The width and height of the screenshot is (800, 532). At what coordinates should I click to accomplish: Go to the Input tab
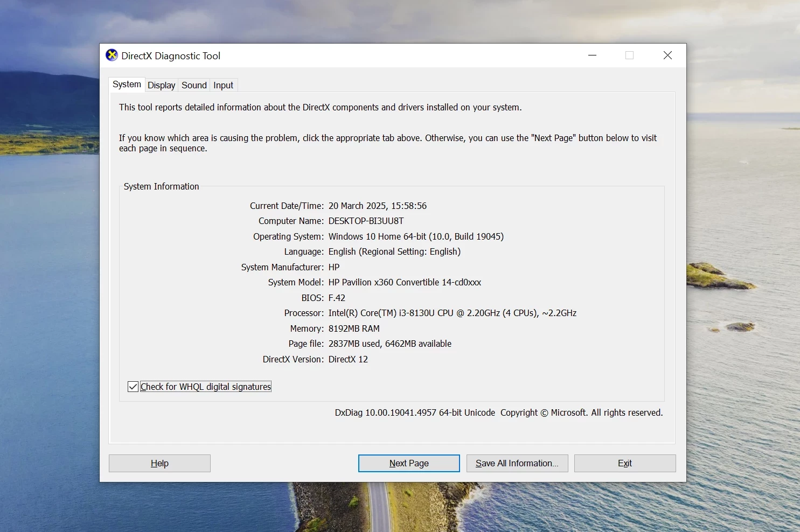pyautogui.click(x=223, y=85)
